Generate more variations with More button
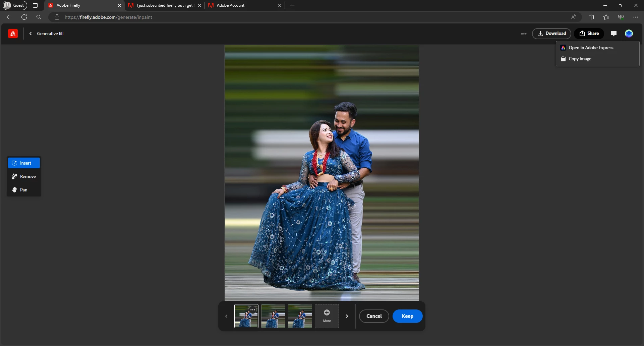Screen dimensions: 644x346 327,316
